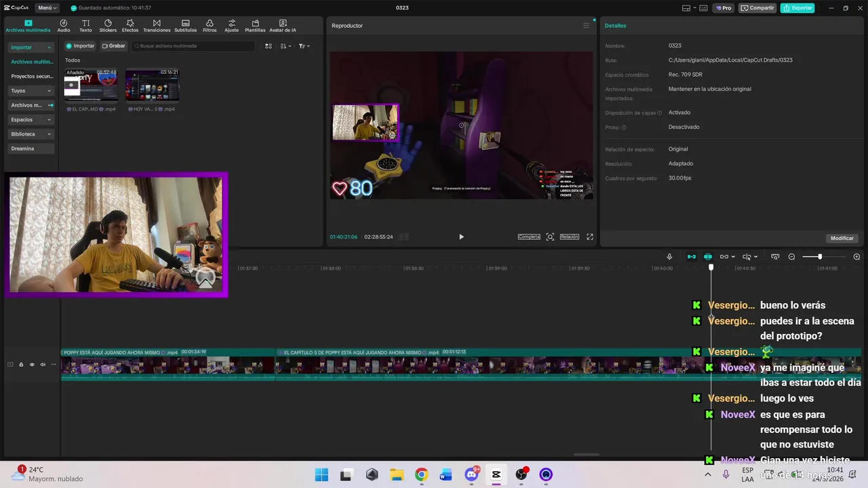Open the Texto tool tab
This screenshot has height=488, width=868.
point(85,26)
